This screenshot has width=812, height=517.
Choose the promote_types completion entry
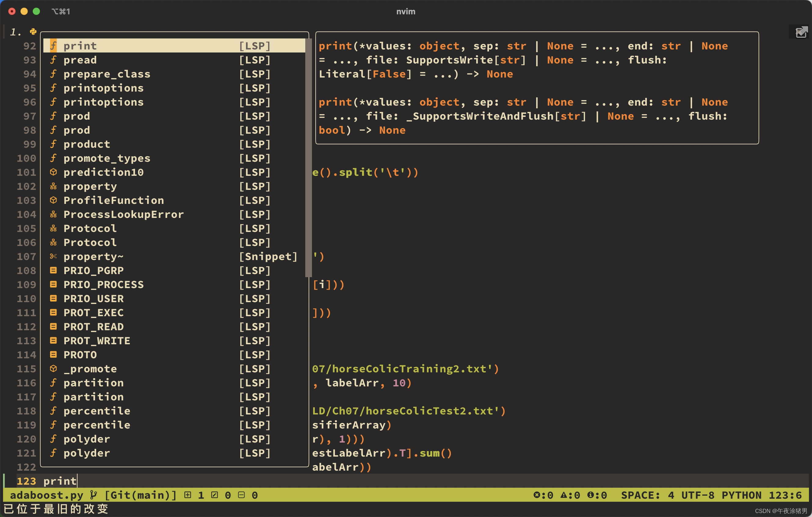[107, 158]
